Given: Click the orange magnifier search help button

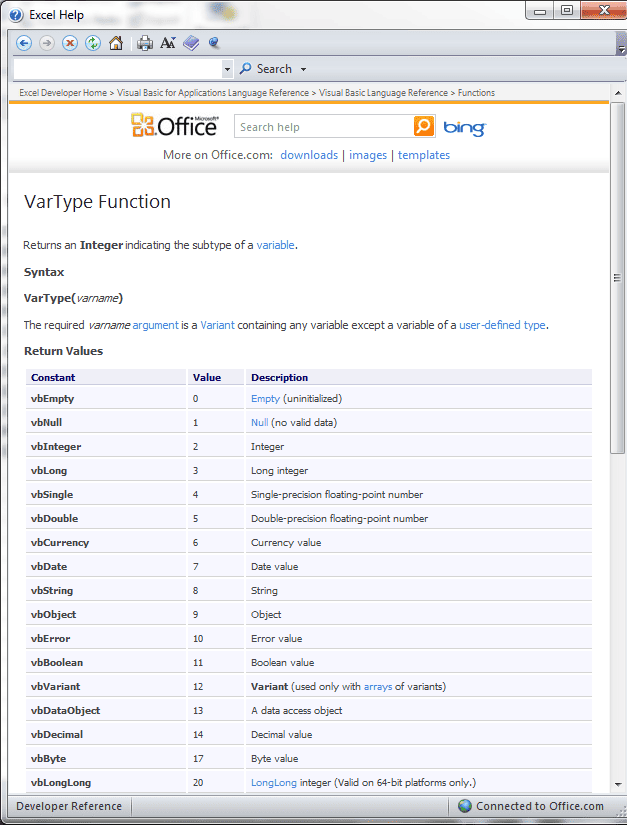Looking at the screenshot, I should [425, 127].
